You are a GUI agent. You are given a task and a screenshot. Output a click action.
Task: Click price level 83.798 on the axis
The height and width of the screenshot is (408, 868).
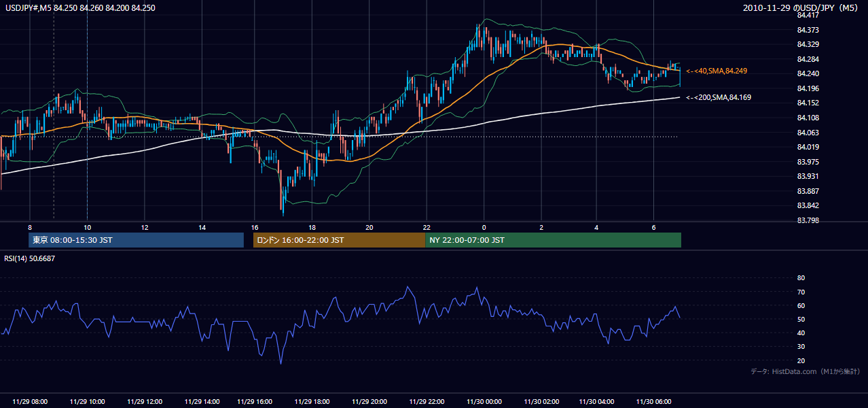(x=807, y=220)
